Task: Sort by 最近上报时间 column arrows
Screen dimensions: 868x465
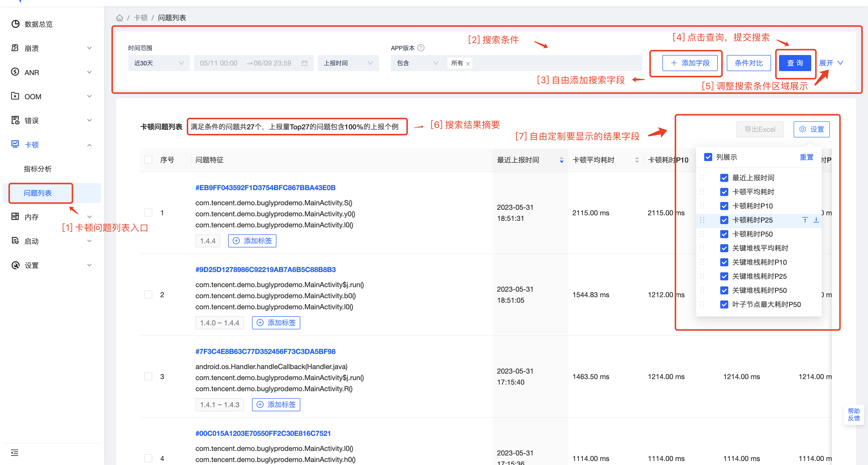Action: (x=561, y=160)
